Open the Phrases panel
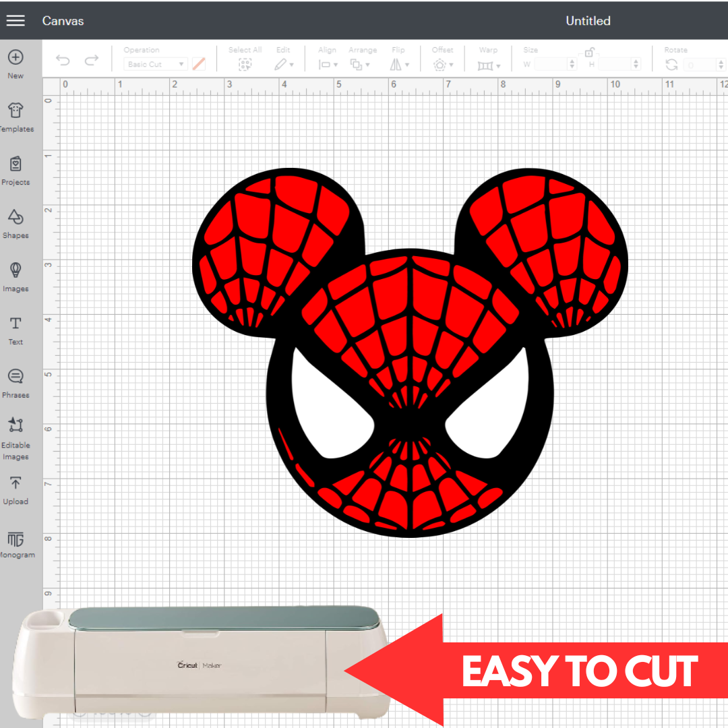This screenshot has height=728, width=728. (x=16, y=384)
